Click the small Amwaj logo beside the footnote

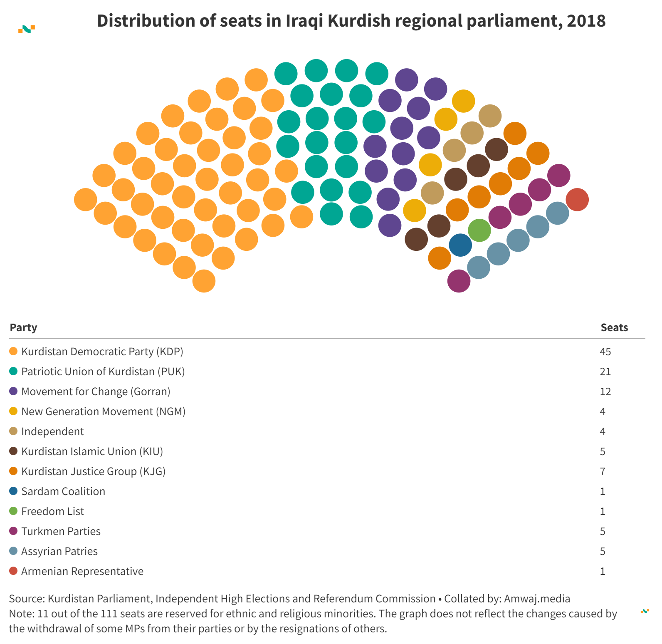coord(645,611)
